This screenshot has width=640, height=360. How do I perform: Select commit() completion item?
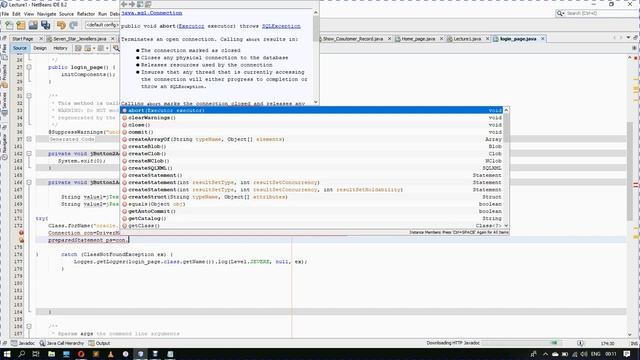[312, 132]
